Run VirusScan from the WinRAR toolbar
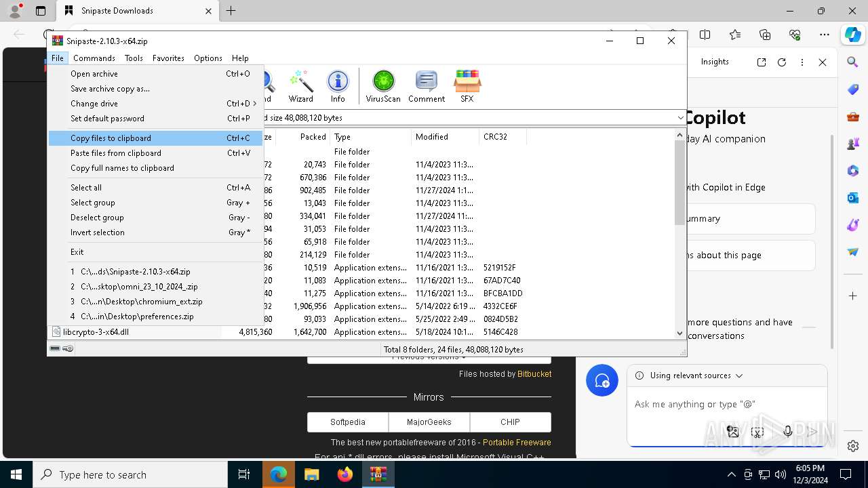The width and height of the screenshot is (868, 488). [x=383, y=86]
